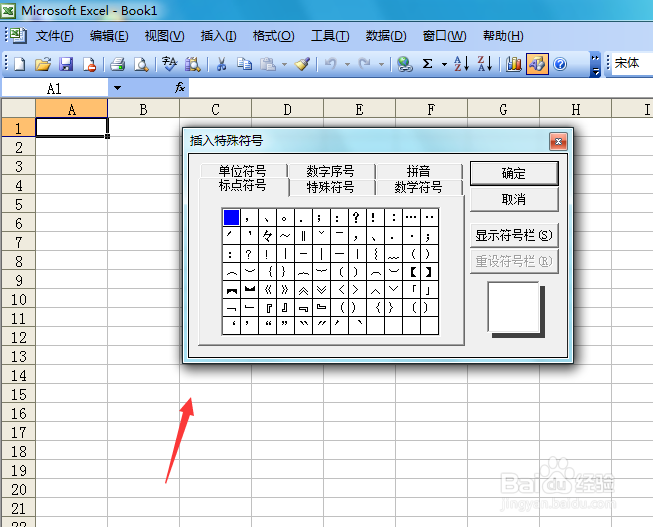Open Excel Help question mark icon

[561, 64]
